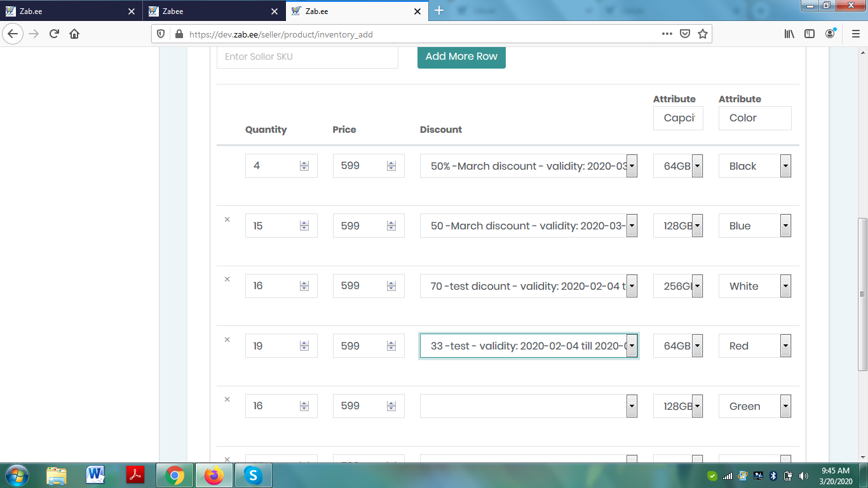Open the Windows Start menu
This screenshot has width=868, height=488.
(x=17, y=475)
